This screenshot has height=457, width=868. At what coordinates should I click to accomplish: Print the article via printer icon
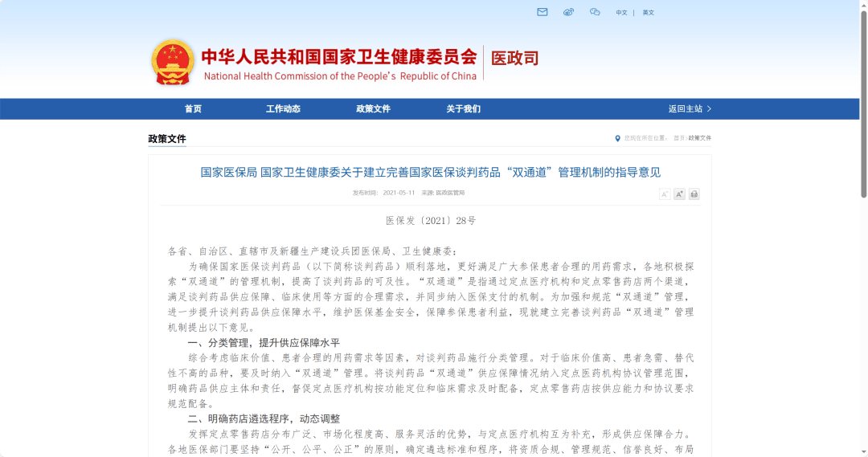694,194
